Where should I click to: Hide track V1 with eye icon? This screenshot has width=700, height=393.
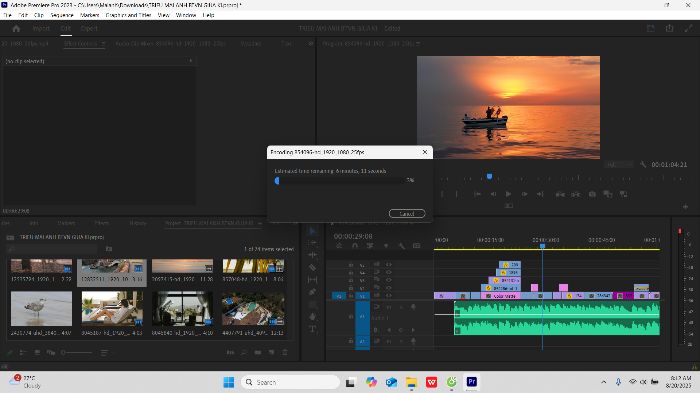(388, 296)
